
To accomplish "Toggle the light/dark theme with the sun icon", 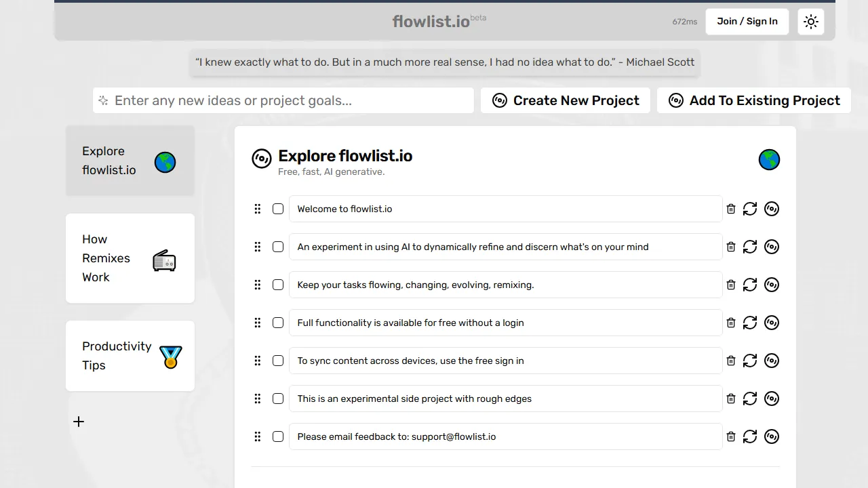I will (811, 21).
